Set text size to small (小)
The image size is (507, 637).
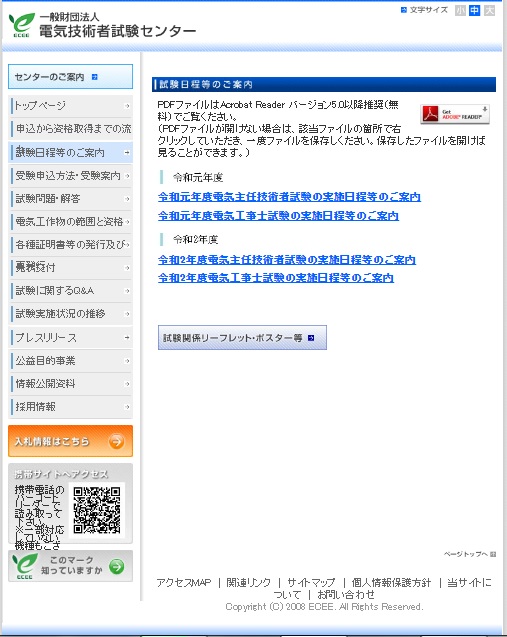pyautogui.click(x=460, y=10)
